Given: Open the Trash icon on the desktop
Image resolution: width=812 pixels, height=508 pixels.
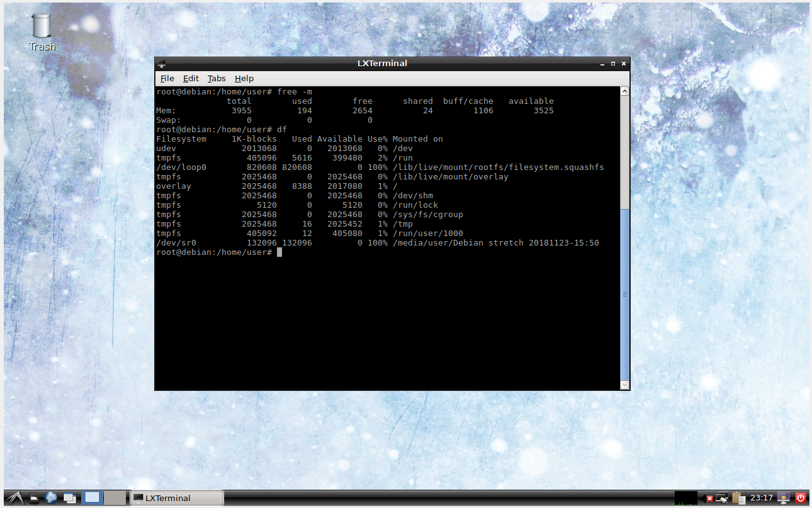Looking at the screenshot, I should (41, 31).
